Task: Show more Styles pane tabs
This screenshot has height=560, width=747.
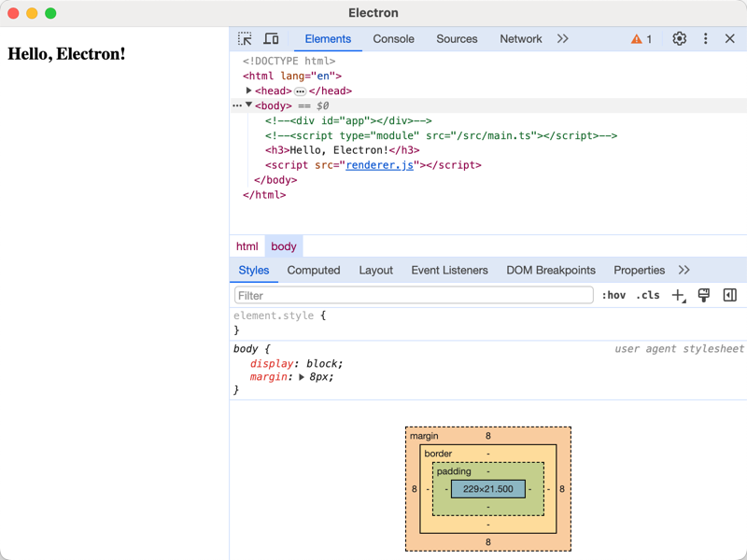Action: (684, 271)
